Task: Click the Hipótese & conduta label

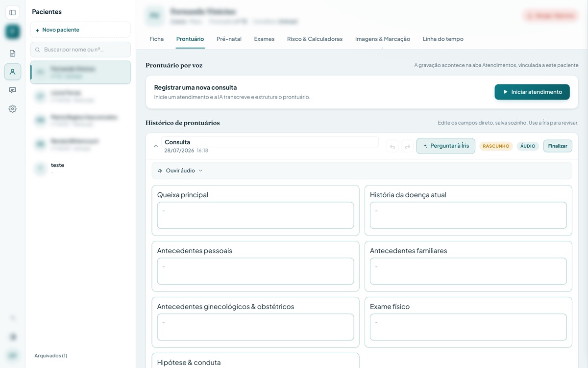Action: pyautogui.click(x=189, y=363)
